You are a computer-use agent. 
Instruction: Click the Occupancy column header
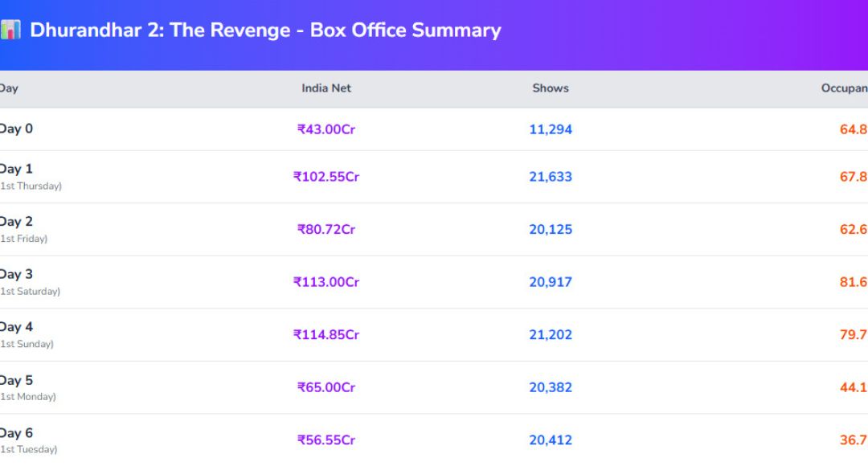(844, 88)
